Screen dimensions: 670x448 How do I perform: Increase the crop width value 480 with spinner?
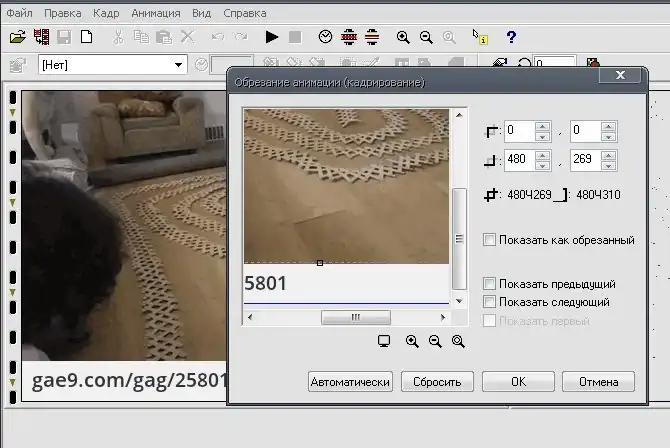(x=542, y=155)
